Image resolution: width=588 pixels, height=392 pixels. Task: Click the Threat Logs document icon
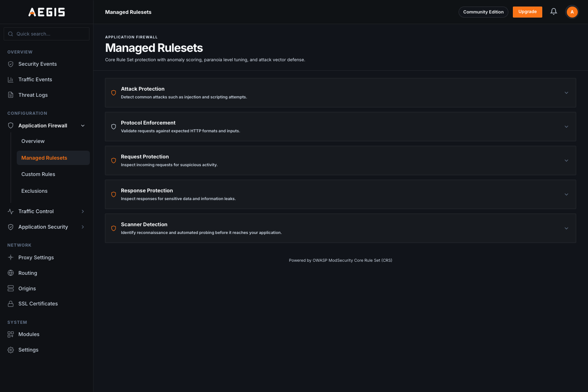(11, 95)
